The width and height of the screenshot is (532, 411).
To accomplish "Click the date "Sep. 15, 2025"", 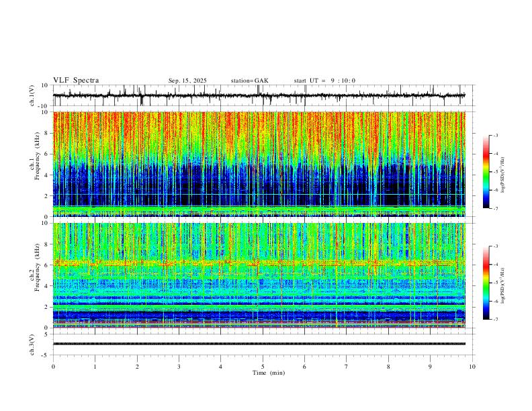I will (x=187, y=81).
